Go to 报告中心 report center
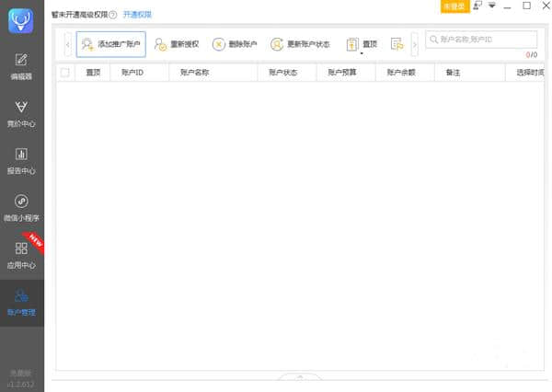This screenshot has height=392, width=552. pyautogui.click(x=21, y=161)
